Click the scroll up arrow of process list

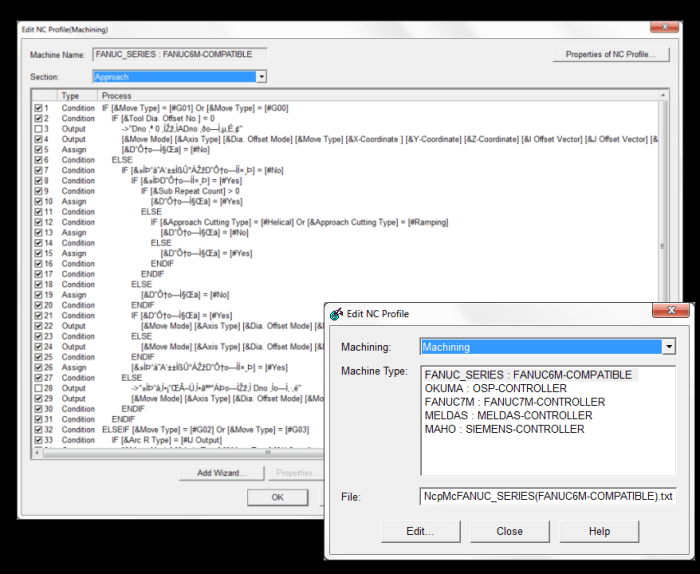point(663,95)
